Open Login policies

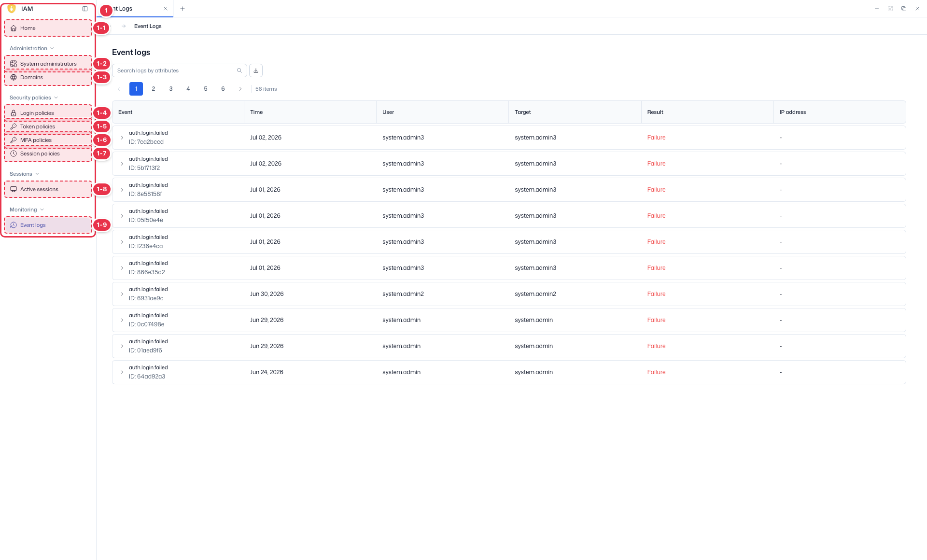pyautogui.click(x=48, y=113)
